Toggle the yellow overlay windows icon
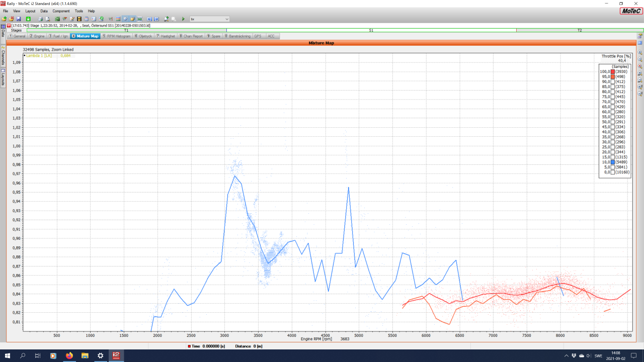This screenshot has width=644, height=362. coord(133,19)
